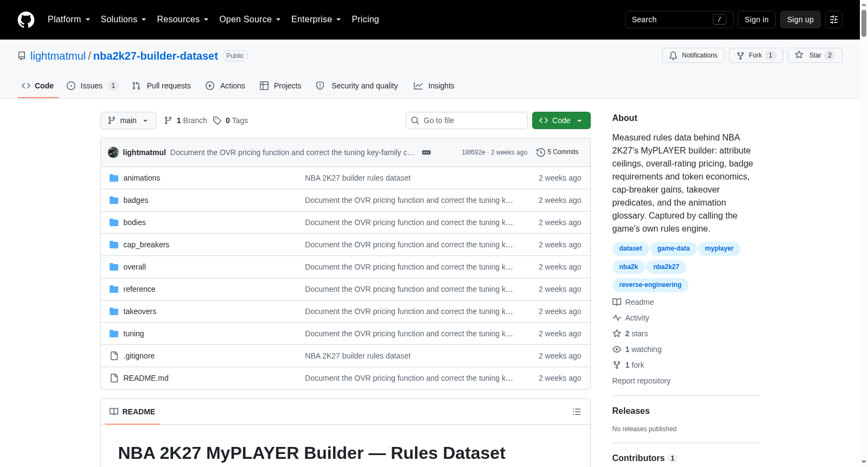Click the repository icon beside owner name
The width and height of the screenshot is (868, 467).
[22, 56]
